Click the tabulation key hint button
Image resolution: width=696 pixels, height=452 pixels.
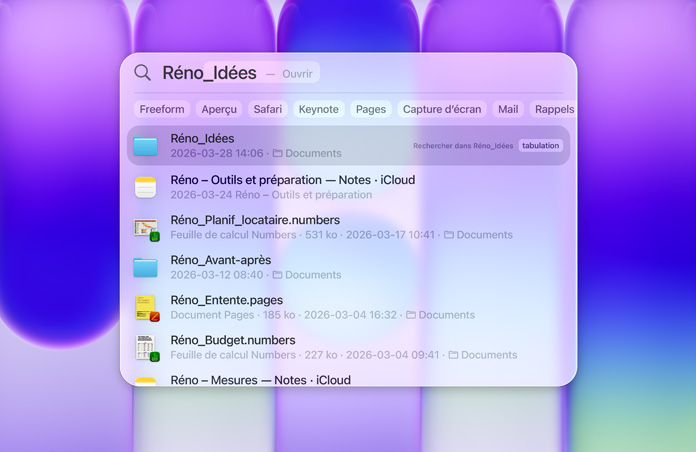tap(540, 146)
